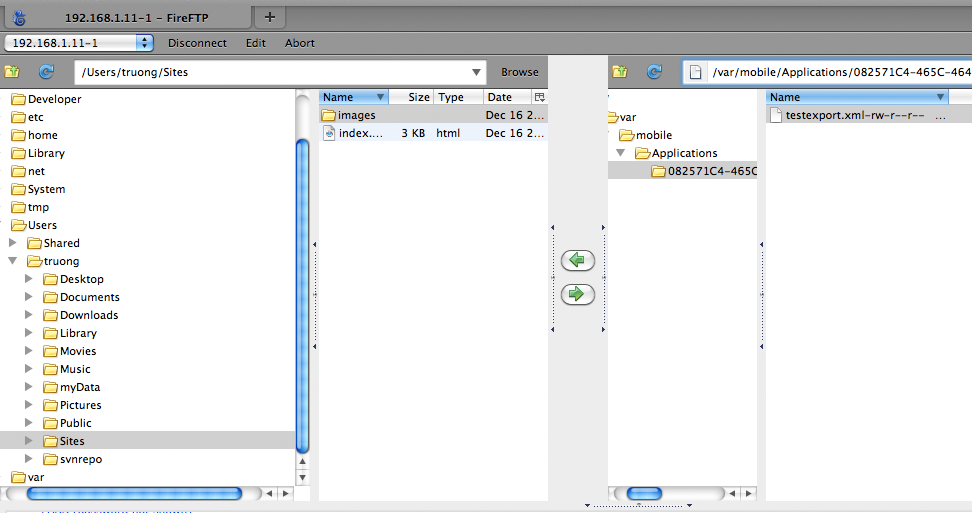Image resolution: width=972 pixels, height=513 pixels.
Task: Click the local tree scroll-down arrow
Action: pyautogui.click(x=303, y=478)
